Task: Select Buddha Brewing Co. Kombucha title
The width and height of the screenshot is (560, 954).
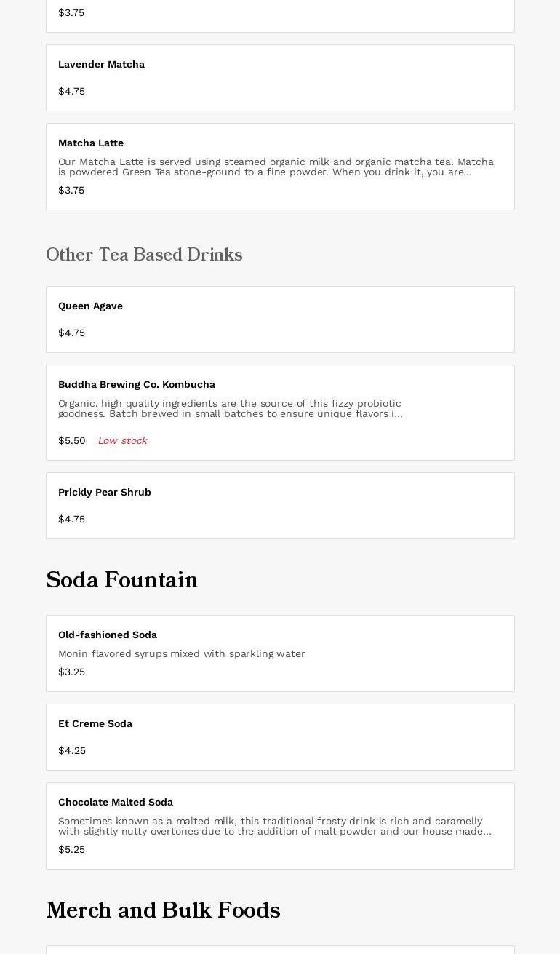Action: coord(137,385)
